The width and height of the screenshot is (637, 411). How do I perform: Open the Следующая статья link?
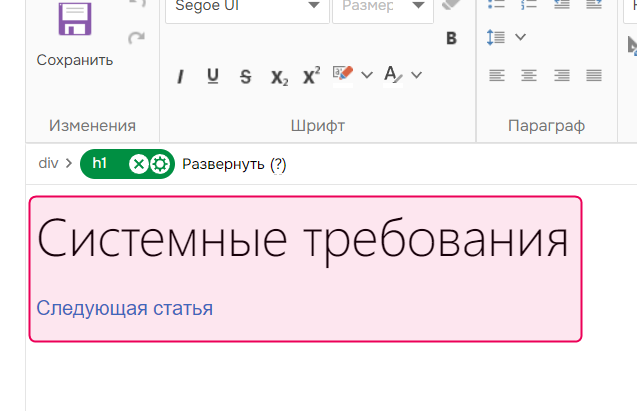pyautogui.click(x=125, y=308)
